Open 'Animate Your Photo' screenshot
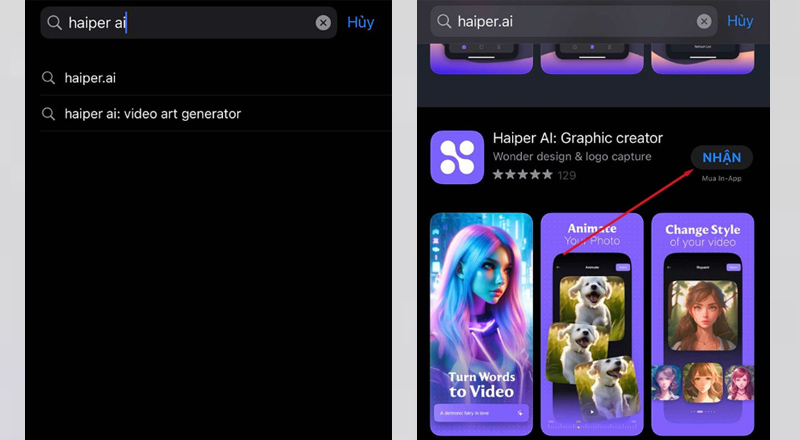 pos(592,324)
